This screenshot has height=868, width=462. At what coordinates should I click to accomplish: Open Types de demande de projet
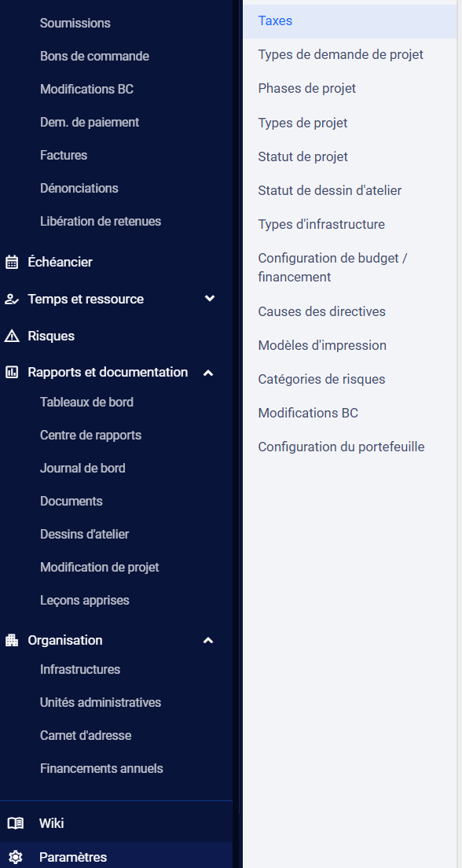340,55
